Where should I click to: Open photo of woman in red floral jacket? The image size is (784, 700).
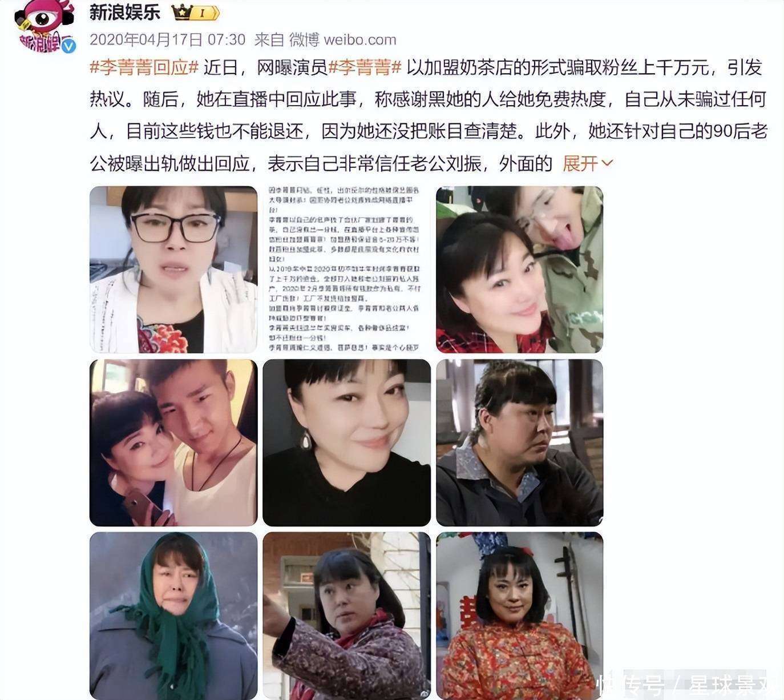click(x=520, y=615)
